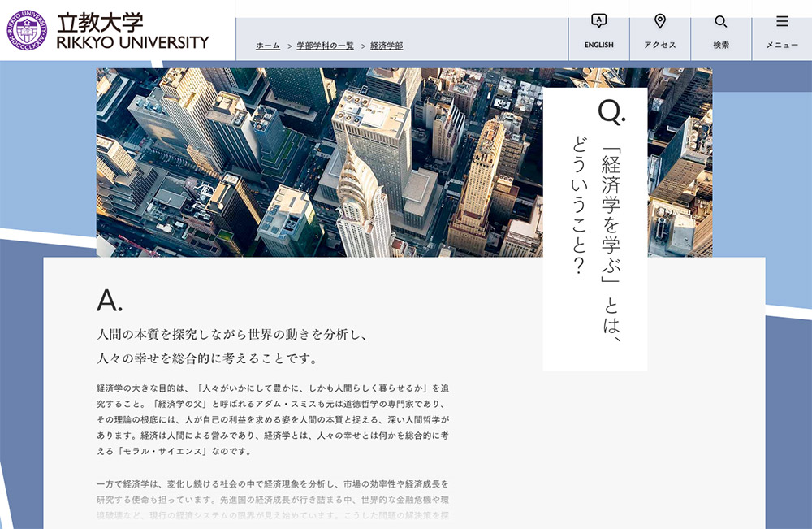This screenshot has height=529, width=812.
Task: Click the 検索 magnifying glass icon
Action: coord(721,22)
